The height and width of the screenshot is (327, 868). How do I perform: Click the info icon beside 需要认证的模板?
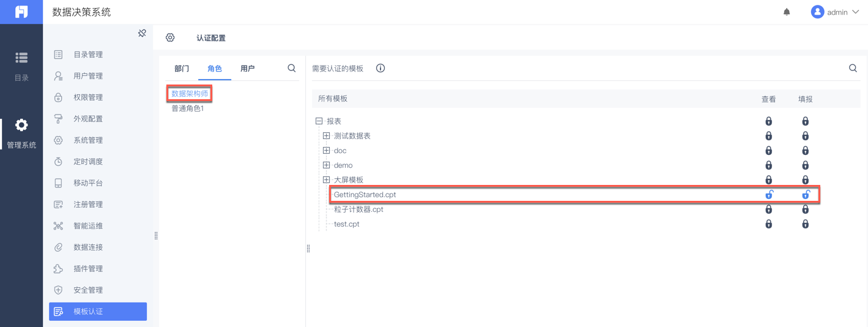[x=380, y=68]
